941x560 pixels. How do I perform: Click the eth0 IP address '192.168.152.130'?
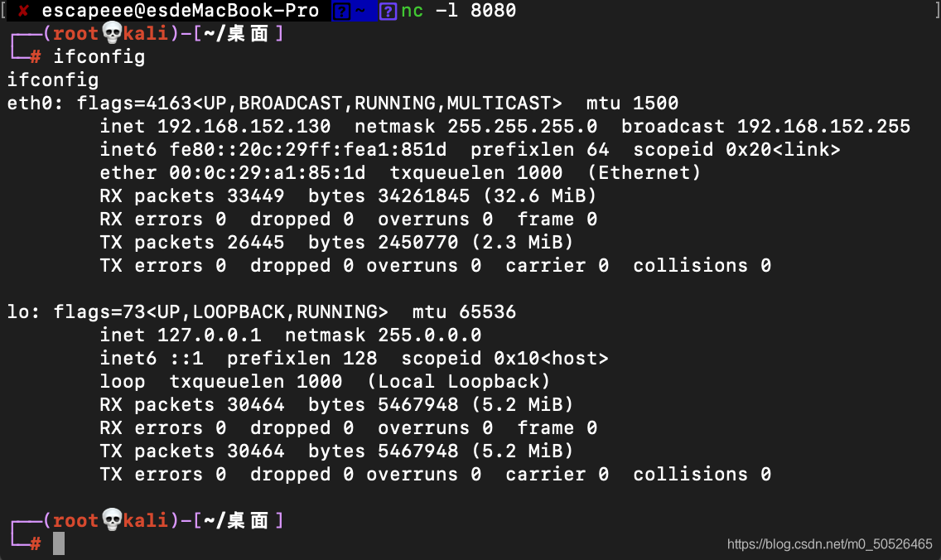[244, 126]
